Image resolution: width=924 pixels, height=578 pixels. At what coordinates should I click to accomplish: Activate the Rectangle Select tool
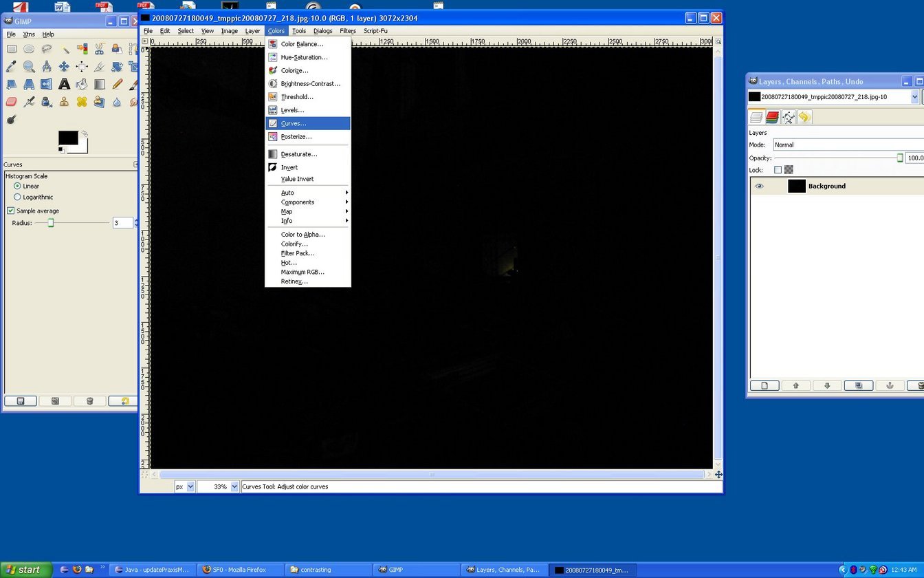pyautogui.click(x=11, y=49)
